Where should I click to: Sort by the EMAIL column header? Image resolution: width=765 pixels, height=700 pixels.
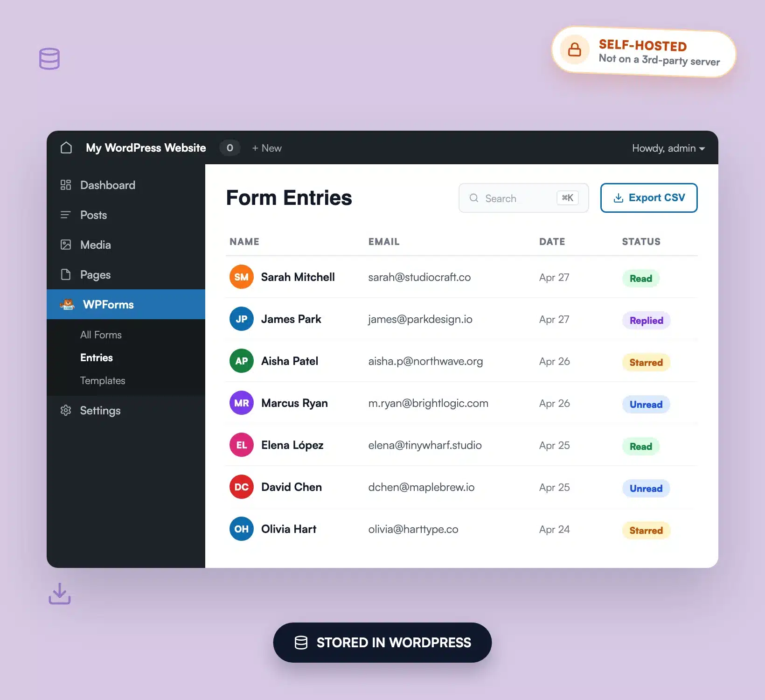point(384,241)
